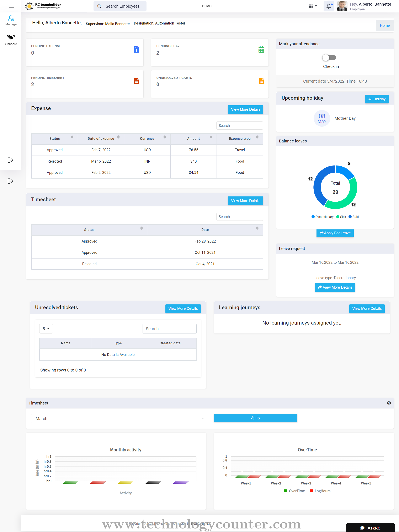Toggle the Sick legend swatch
399x532 pixels.
338,217
